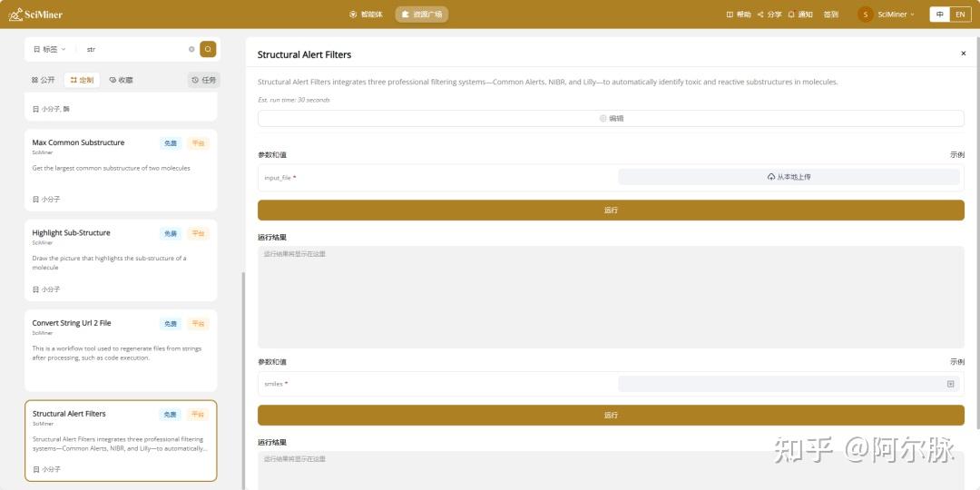This screenshot has height=490, width=980.
Task: Open the Highlight Sub-Structure card
Action: (121, 260)
